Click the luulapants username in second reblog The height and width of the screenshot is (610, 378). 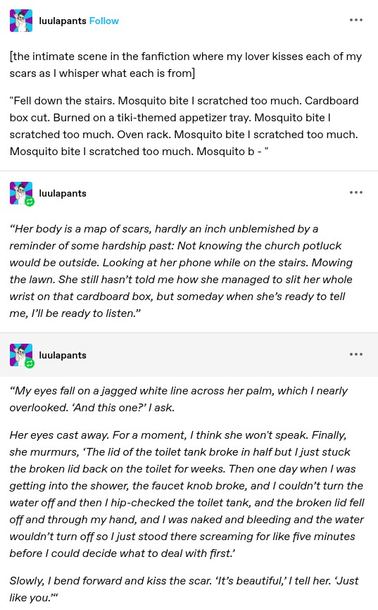click(x=63, y=193)
